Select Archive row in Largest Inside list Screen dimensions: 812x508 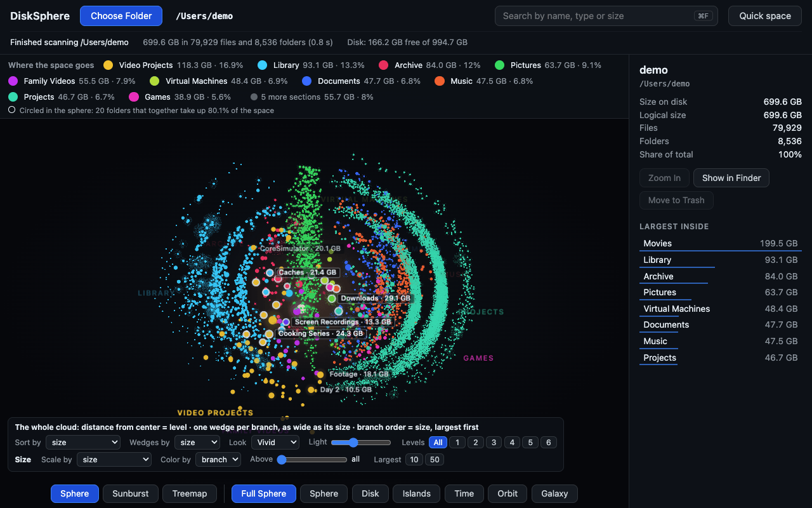point(721,276)
